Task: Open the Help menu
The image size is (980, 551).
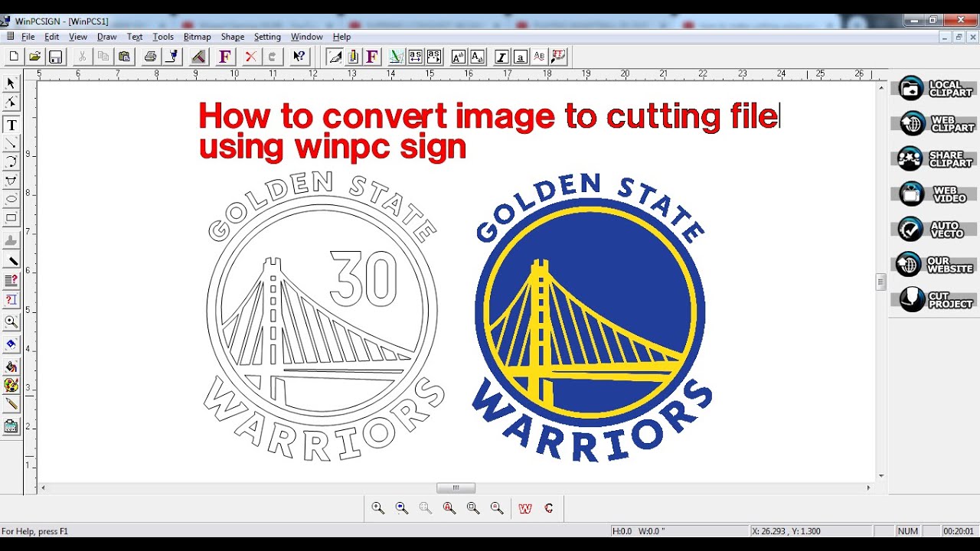Action: click(341, 37)
